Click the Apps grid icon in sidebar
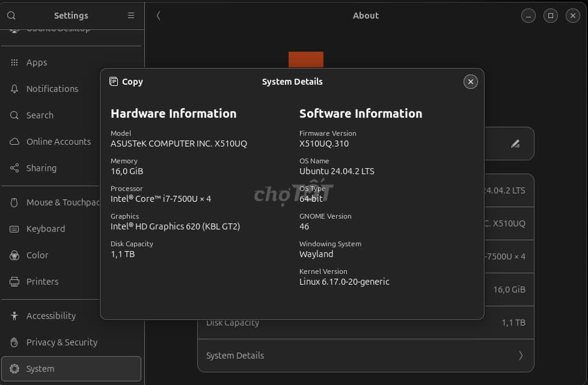This screenshot has width=588, height=385. (14, 62)
